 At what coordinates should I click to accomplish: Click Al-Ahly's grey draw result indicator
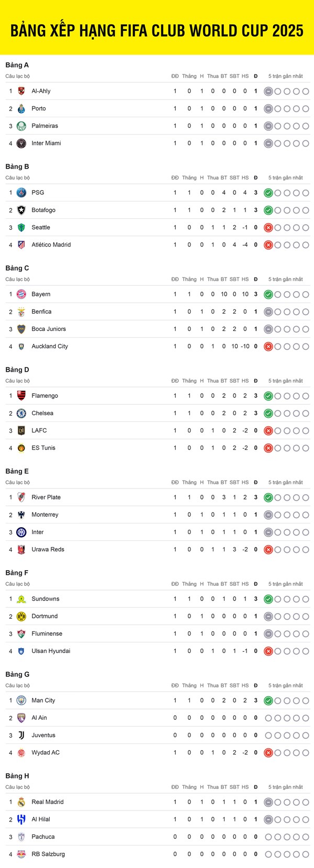pyautogui.click(x=268, y=91)
